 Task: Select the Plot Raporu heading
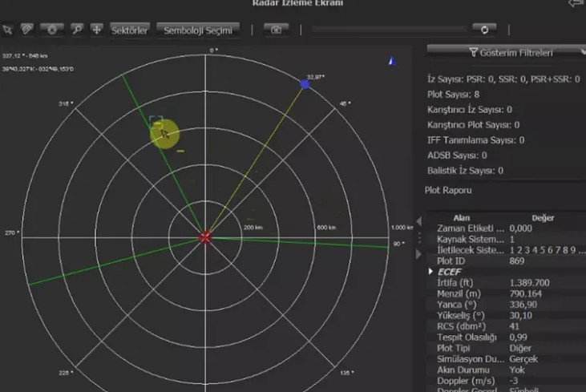pos(448,190)
